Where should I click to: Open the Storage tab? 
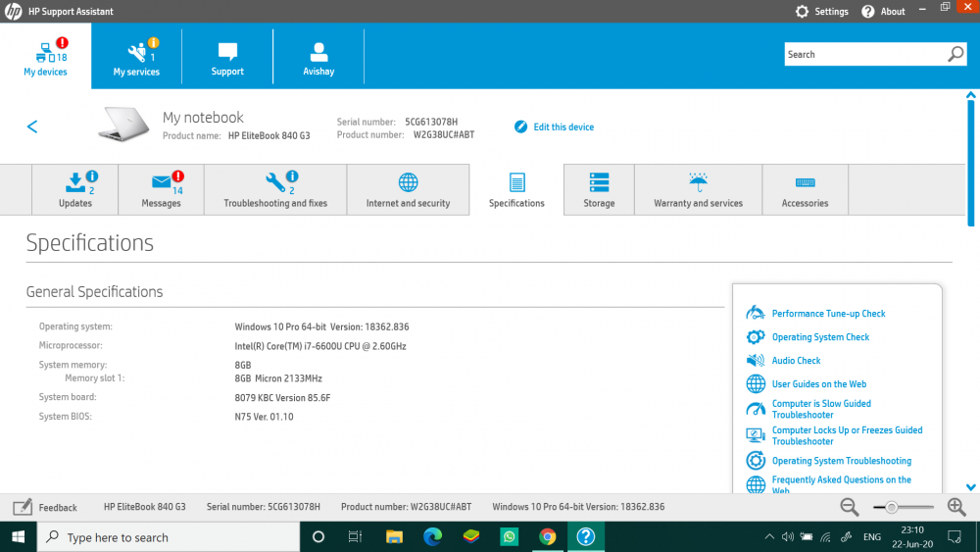point(599,190)
